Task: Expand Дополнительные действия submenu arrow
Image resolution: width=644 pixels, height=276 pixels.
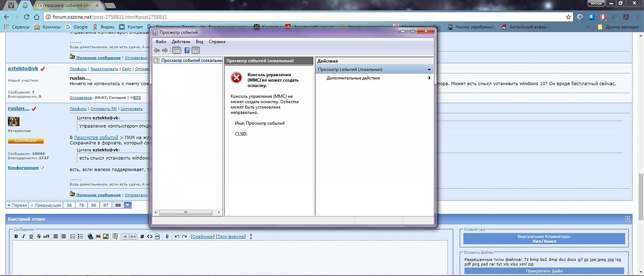Action: [429, 78]
